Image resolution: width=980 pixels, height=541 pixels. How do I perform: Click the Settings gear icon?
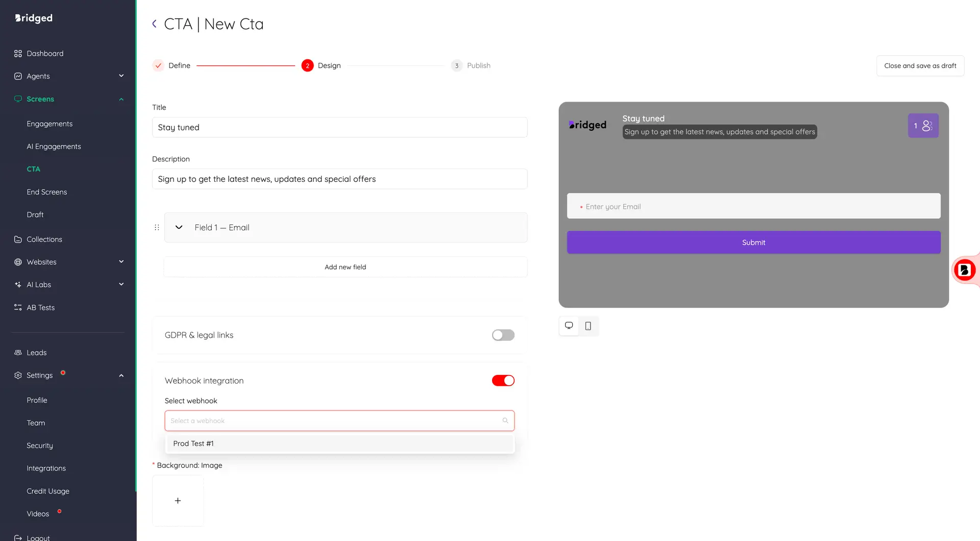[x=18, y=375]
